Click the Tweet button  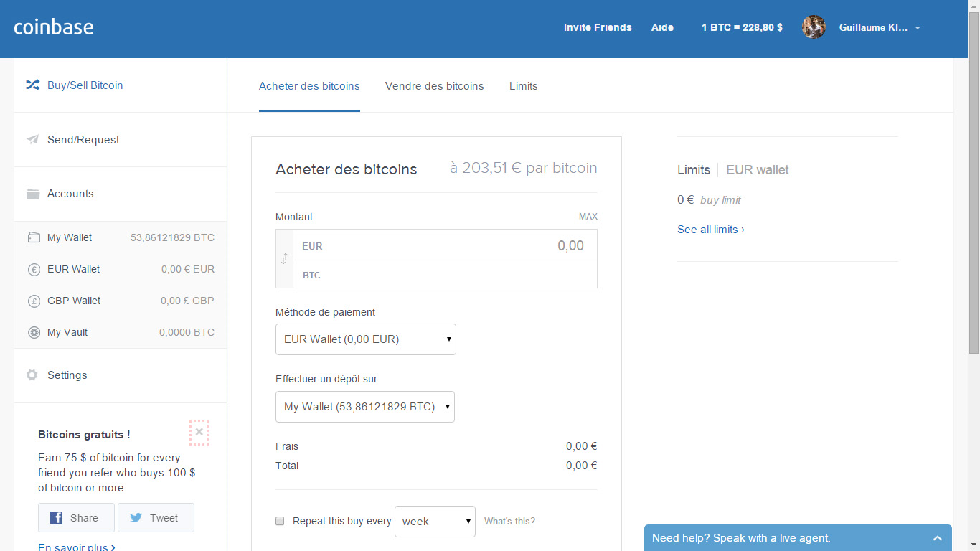pos(156,518)
